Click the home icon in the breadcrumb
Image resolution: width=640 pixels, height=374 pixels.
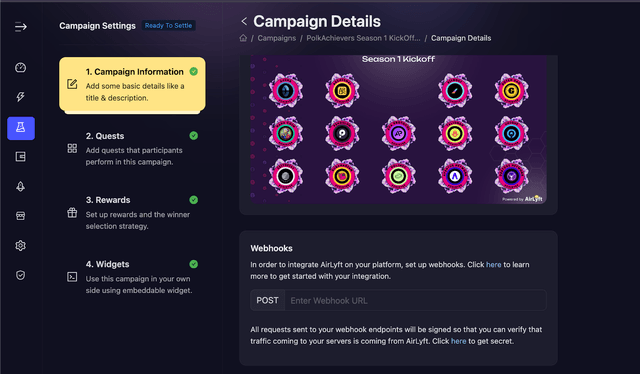(243, 38)
